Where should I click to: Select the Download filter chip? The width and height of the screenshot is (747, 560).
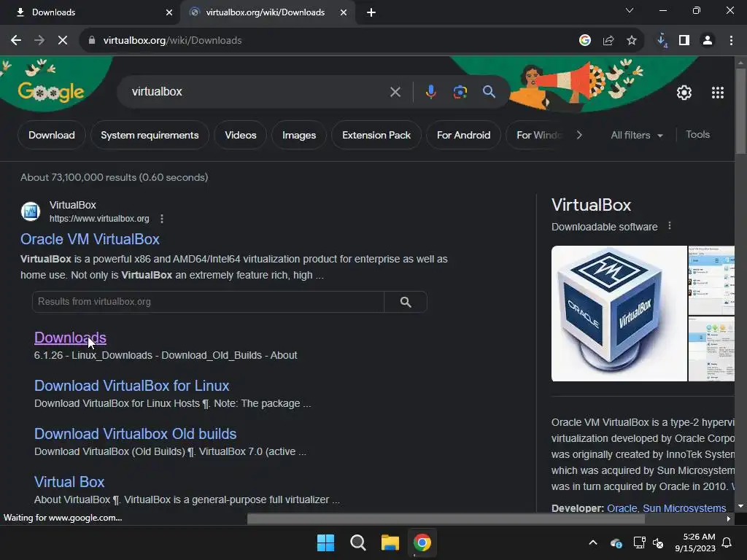click(52, 135)
